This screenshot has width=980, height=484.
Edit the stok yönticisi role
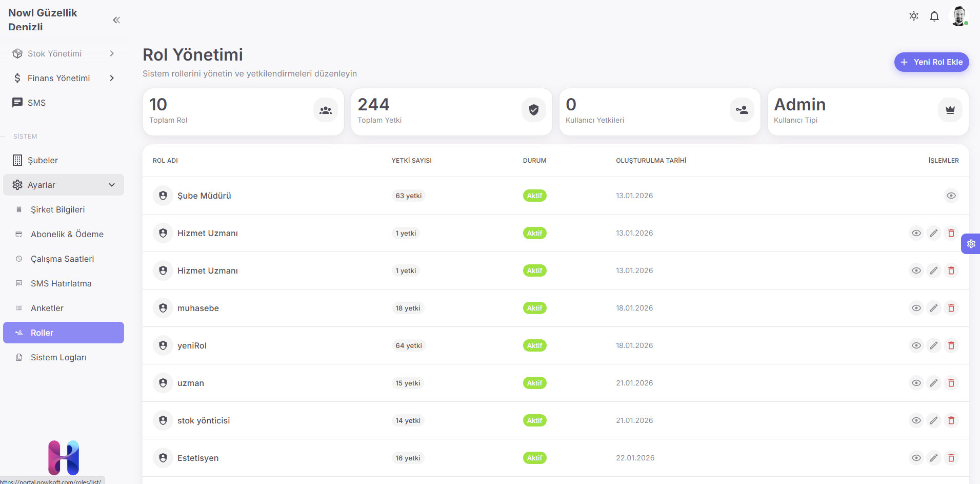934,420
